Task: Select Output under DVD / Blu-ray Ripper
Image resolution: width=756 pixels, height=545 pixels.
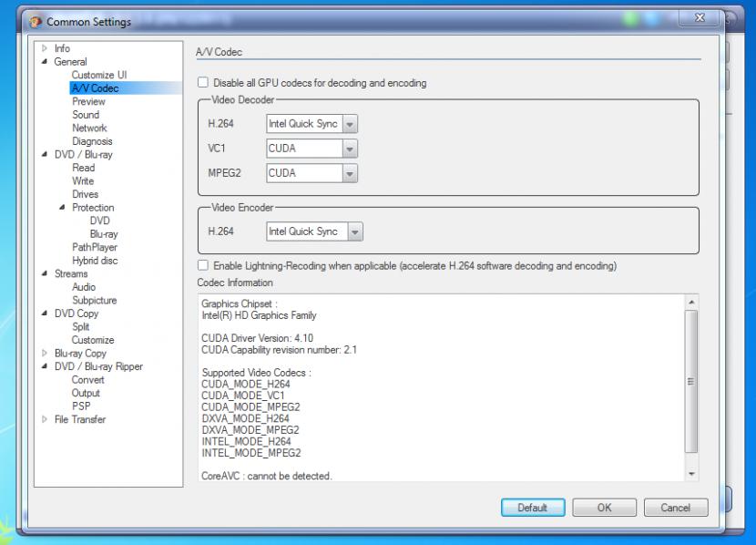Action: pos(86,393)
